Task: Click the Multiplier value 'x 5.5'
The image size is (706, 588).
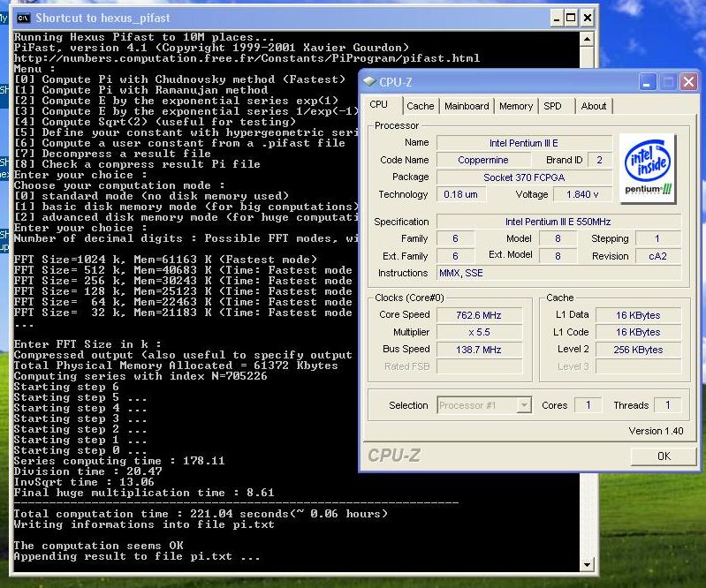Action: (x=479, y=333)
